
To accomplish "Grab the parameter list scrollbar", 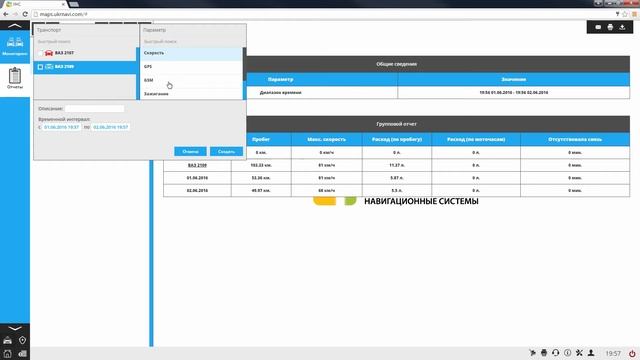I will 244,64.
